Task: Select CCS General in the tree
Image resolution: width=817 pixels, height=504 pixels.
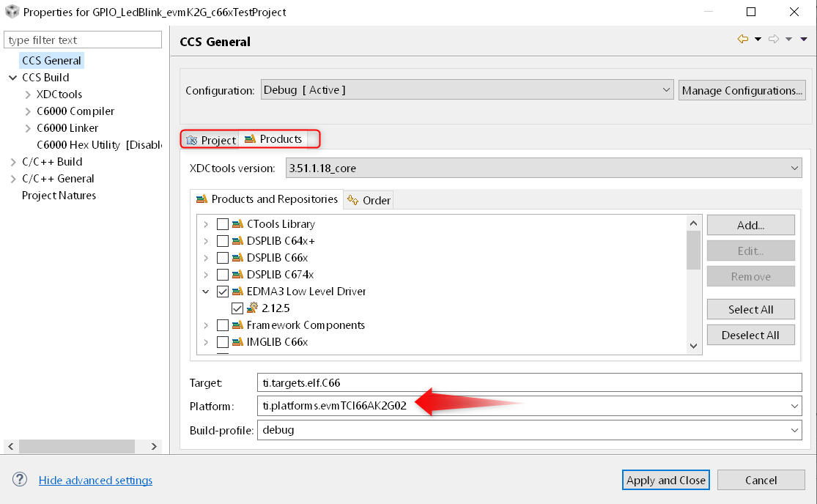Action: 51,60
